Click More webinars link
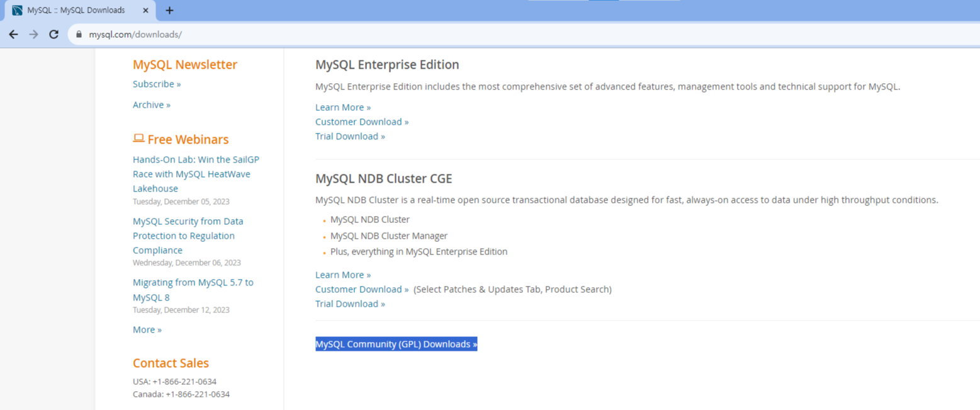This screenshot has height=410, width=980. (147, 329)
